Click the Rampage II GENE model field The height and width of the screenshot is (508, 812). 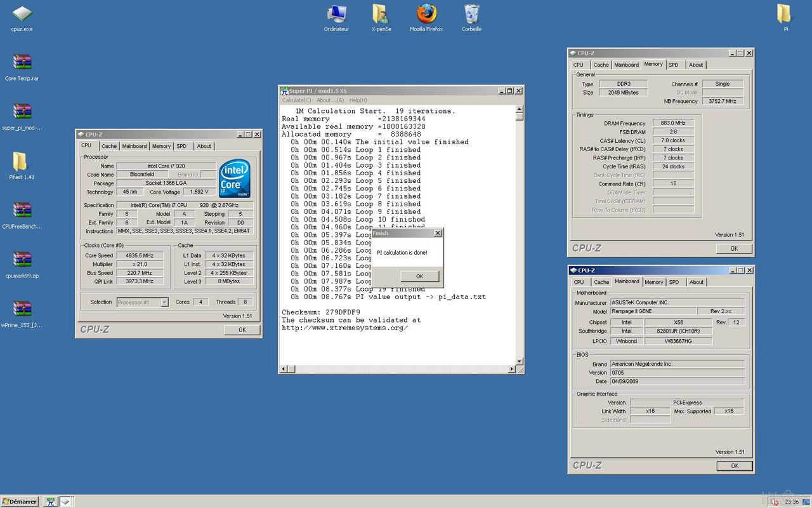pos(652,311)
